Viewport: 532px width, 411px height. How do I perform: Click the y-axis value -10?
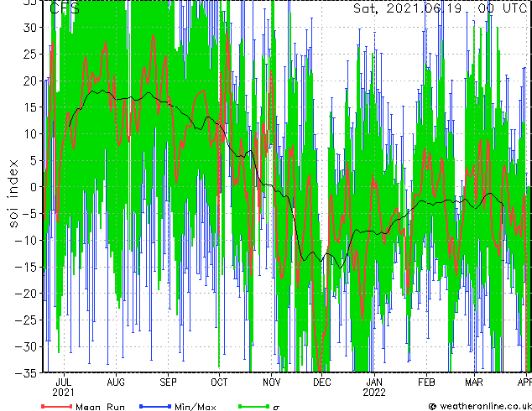click(26, 240)
